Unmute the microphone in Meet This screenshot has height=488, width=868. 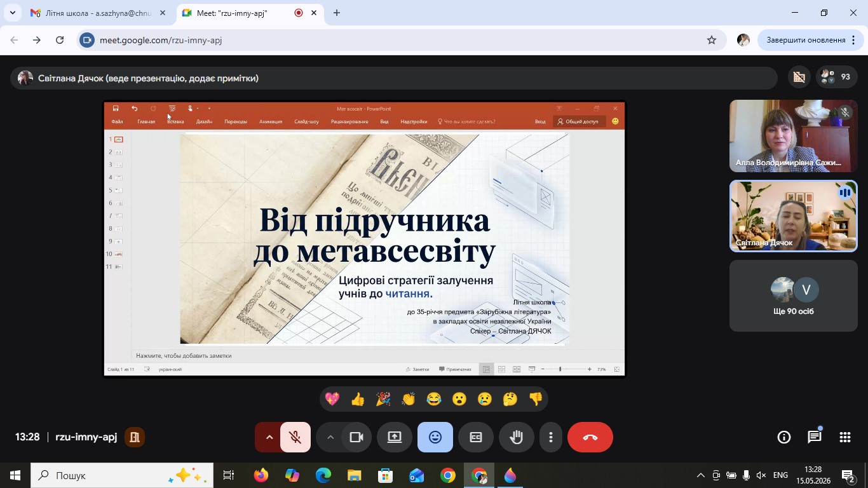(295, 437)
